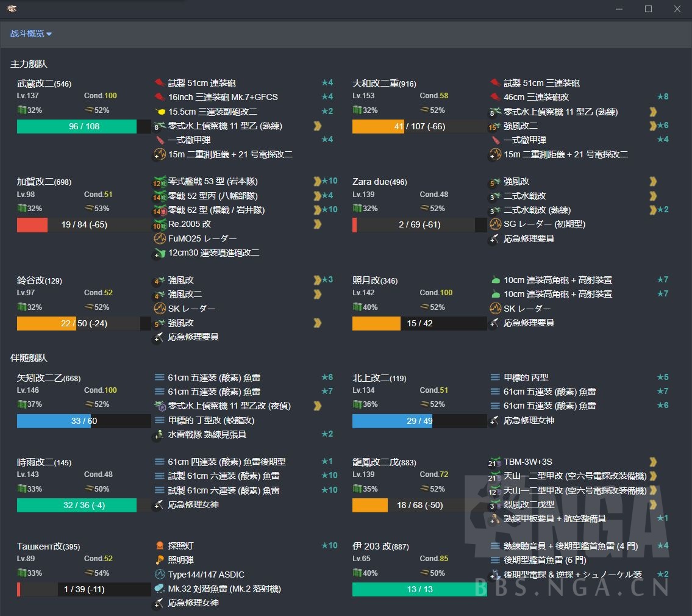Click the 応急修理女神 repair goddess icon on 時雨改二
Image resolution: width=692 pixels, height=616 pixels.
(159, 504)
